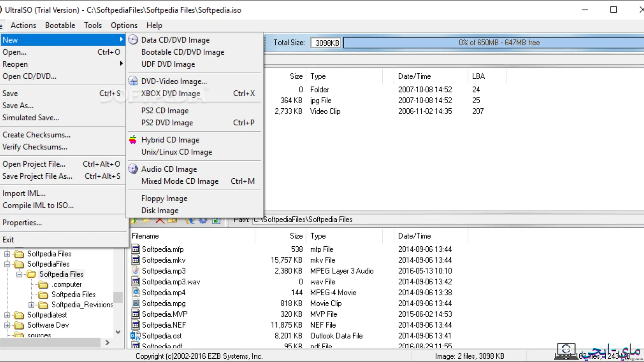Click the apple icon for Hybrid CD Image
This screenshot has height=362, width=644.
point(133,140)
